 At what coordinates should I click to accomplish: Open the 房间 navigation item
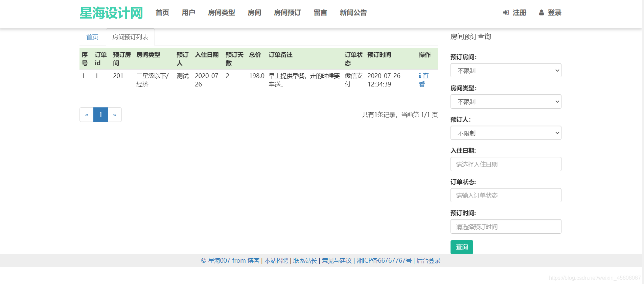(x=254, y=12)
